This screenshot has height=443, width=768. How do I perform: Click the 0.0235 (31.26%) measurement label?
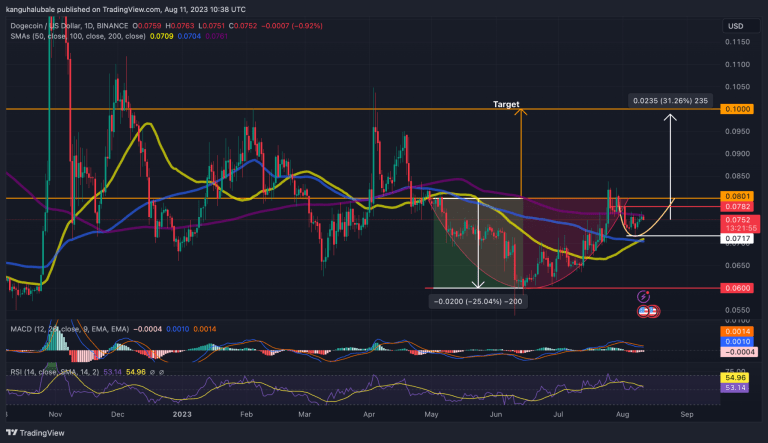669,100
